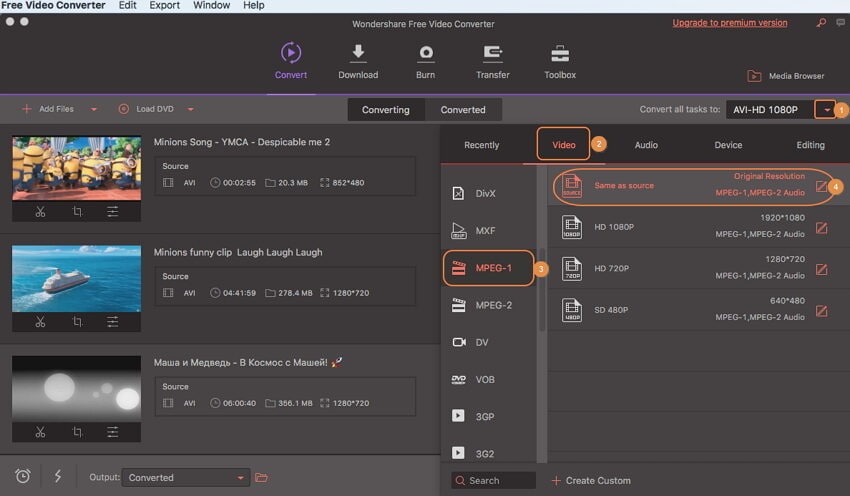Click Upgrade to premium version link
The height and width of the screenshot is (496, 850).
pyautogui.click(x=730, y=23)
